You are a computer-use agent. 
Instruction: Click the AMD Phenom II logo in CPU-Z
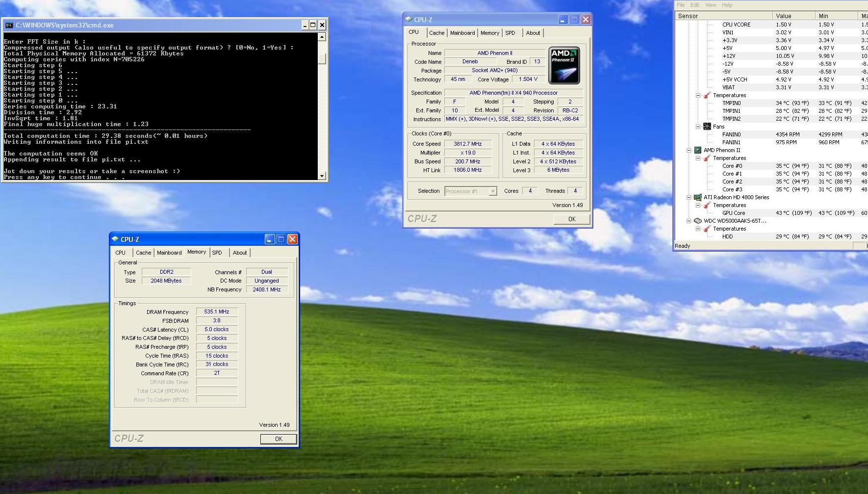click(x=564, y=65)
